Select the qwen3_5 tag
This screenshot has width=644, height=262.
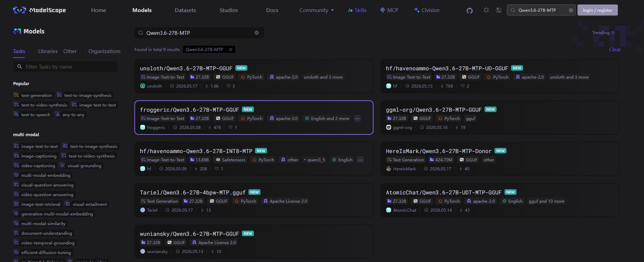315,160
